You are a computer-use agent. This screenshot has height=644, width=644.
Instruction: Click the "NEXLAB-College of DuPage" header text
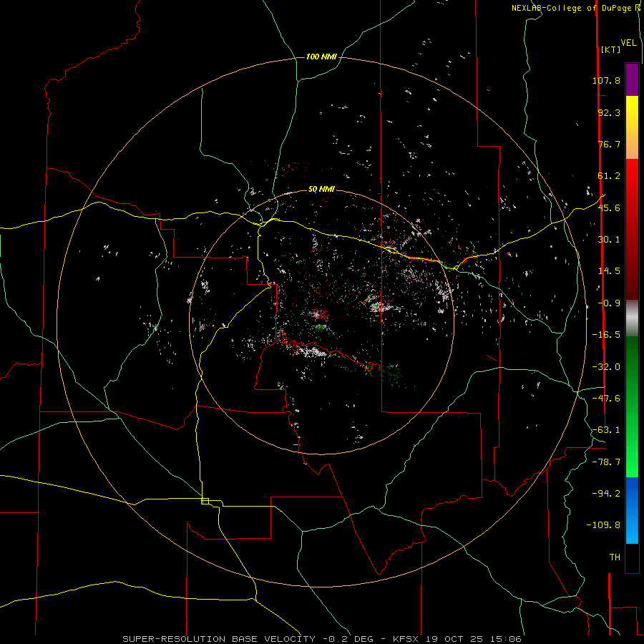(x=572, y=8)
